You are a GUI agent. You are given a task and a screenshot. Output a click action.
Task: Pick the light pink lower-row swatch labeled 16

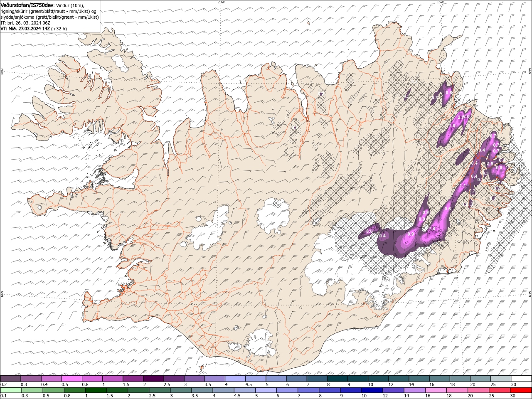[436, 390]
